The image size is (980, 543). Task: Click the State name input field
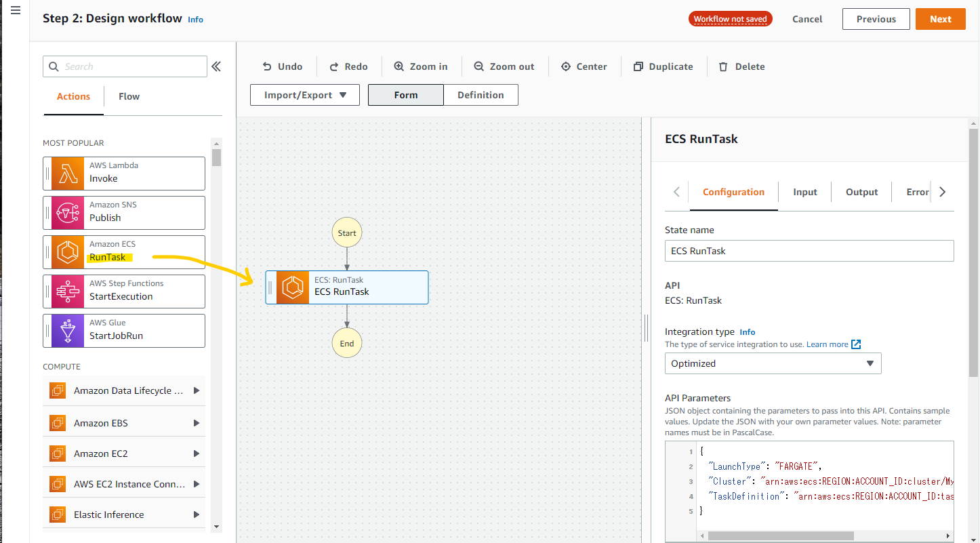coord(809,251)
